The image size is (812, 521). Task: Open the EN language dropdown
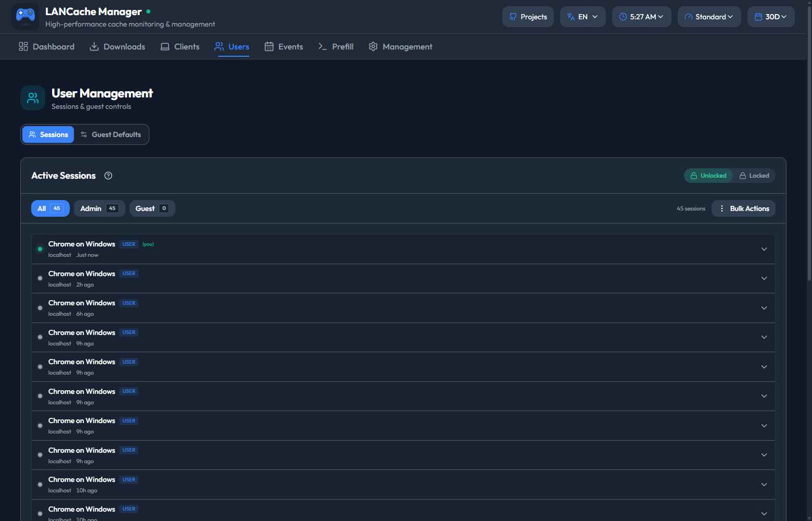[583, 17]
